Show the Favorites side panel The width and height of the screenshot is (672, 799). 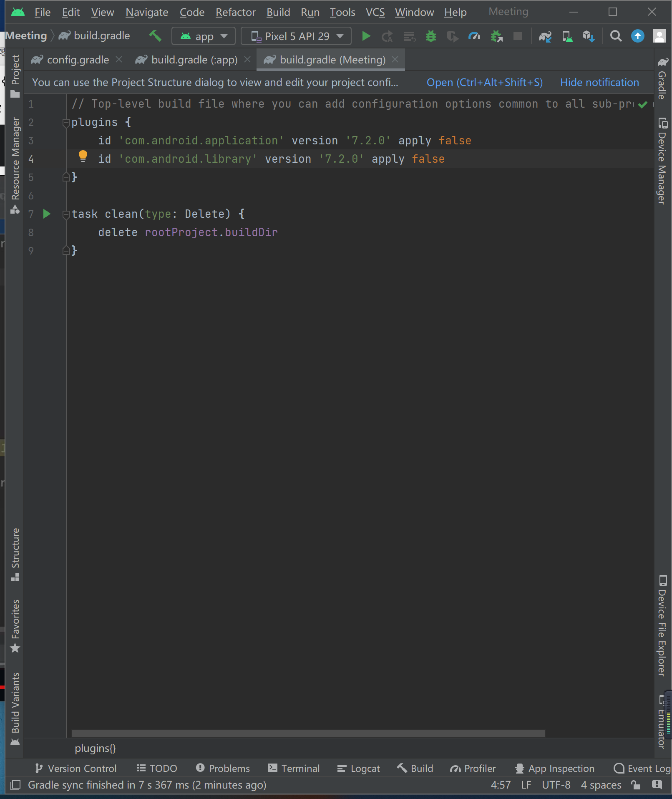pos(15,626)
